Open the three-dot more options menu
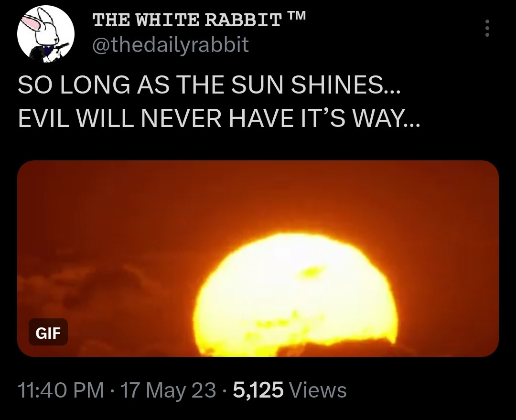The height and width of the screenshot is (420, 516). (487, 28)
